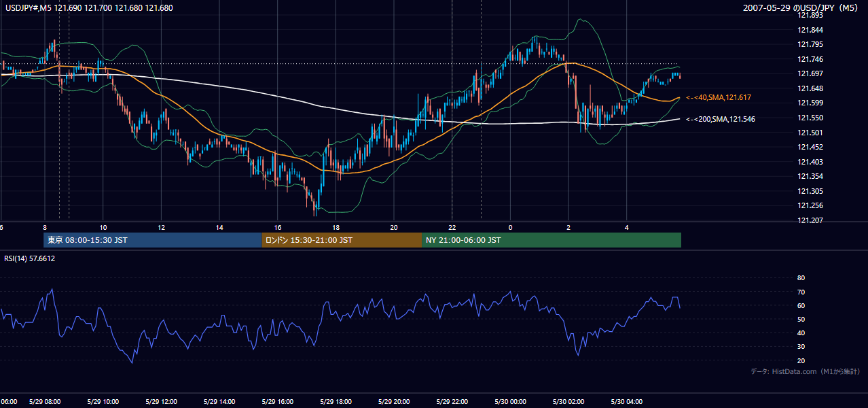Click price level 121.207 on axis
The height and width of the screenshot is (408, 868).
[x=810, y=220]
